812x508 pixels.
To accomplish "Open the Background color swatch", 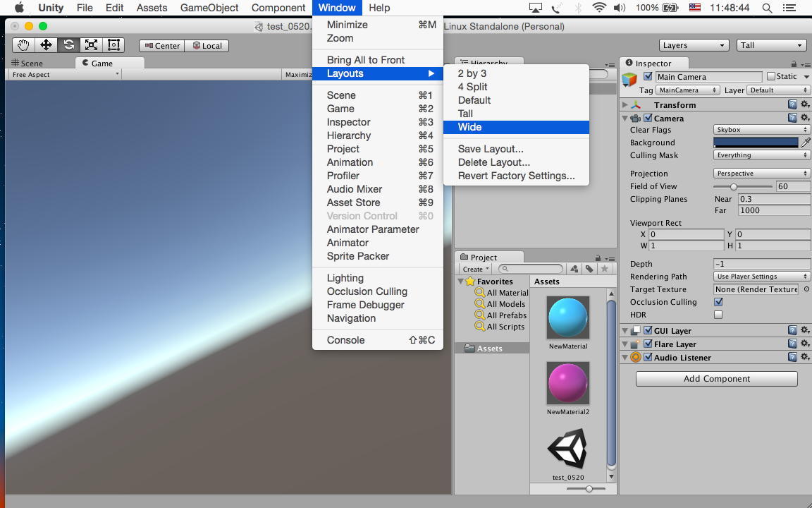I will pos(756,142).
